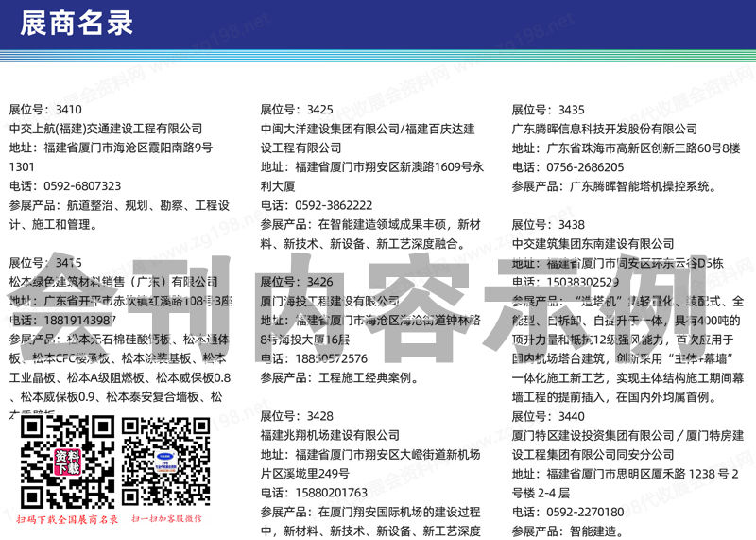This screenshot has height=540, width=756.
Task: Select company name 中交上航(福建)交通建设工程有限公司
Action: (x=106, y=129)
